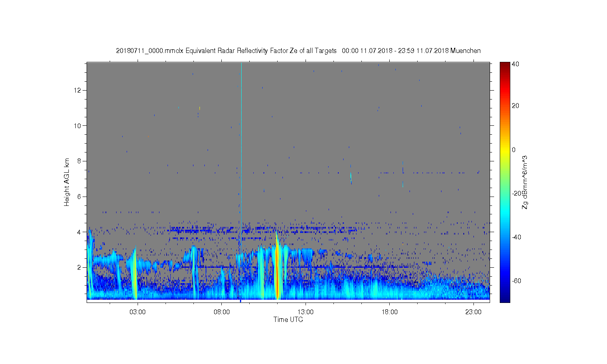
Task: Click the height tick label 12
Action: 78,90
